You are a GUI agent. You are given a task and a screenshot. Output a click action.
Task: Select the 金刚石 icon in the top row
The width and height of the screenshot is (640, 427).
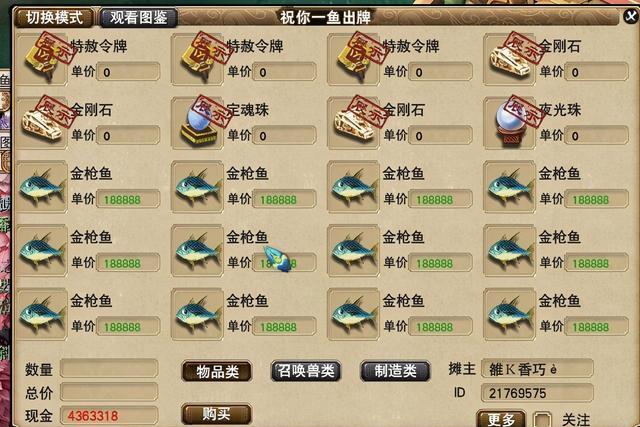tap(509, 59)
